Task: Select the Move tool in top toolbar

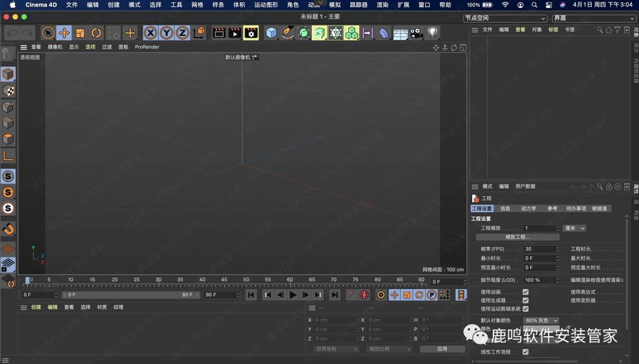Action: [64, 33]
